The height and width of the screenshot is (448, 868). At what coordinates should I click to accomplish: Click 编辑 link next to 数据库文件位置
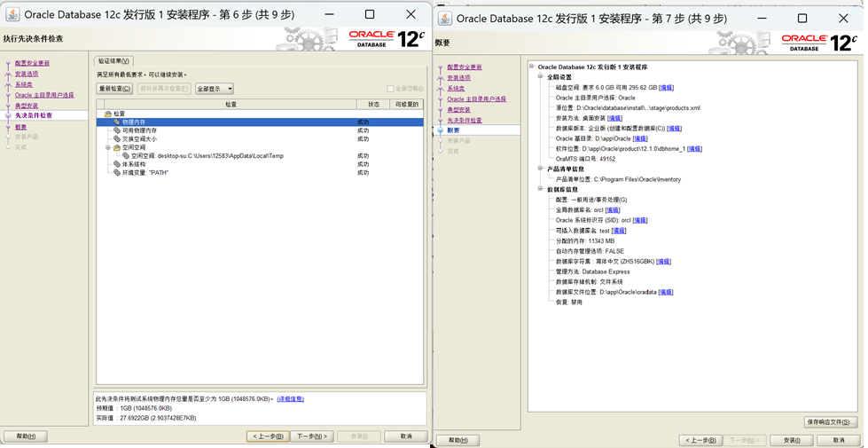pos(666,292)
